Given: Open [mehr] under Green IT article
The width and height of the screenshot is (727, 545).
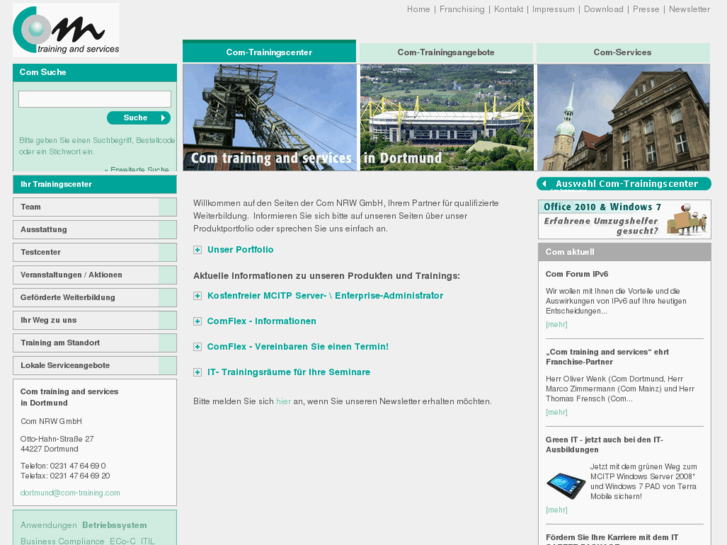Looking at the screenshot, I should tap(556, 510).
